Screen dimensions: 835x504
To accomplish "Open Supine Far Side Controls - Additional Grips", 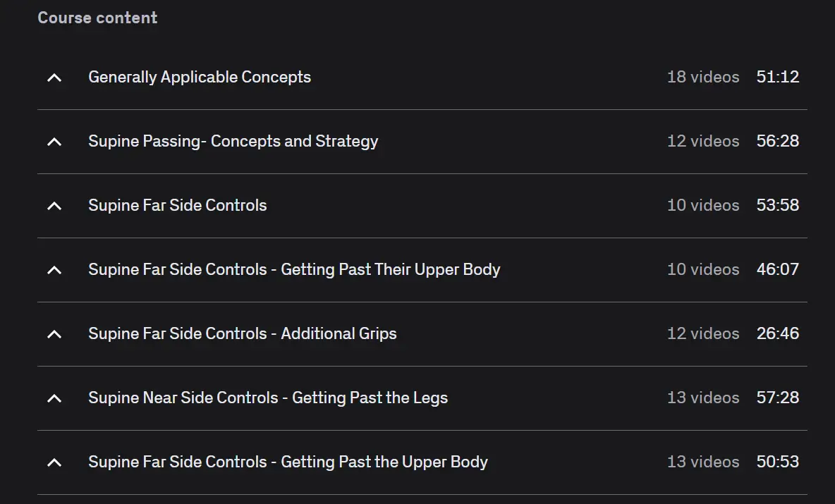I will (242, 333).
